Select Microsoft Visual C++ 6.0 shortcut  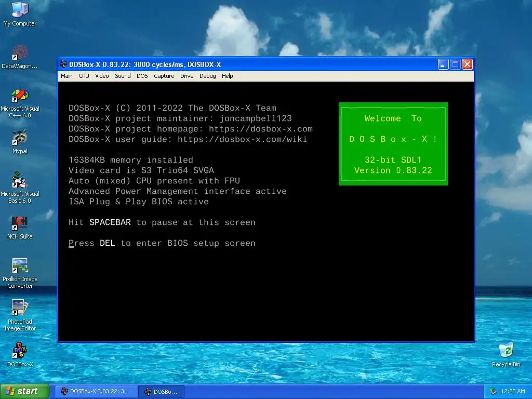click(20, 103)
